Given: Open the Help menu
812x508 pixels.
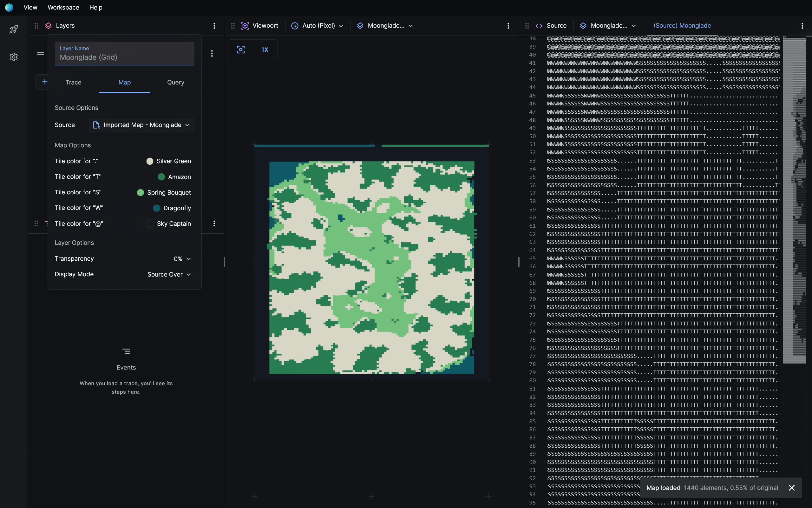Looking at the screenshot, I should pyautogui.click(x=95, y=7).
